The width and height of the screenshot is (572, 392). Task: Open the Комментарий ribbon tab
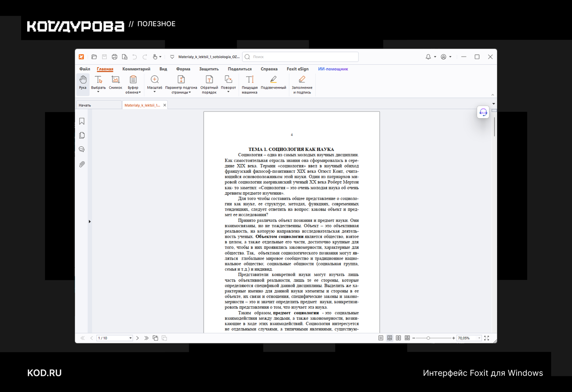(136, 69)
